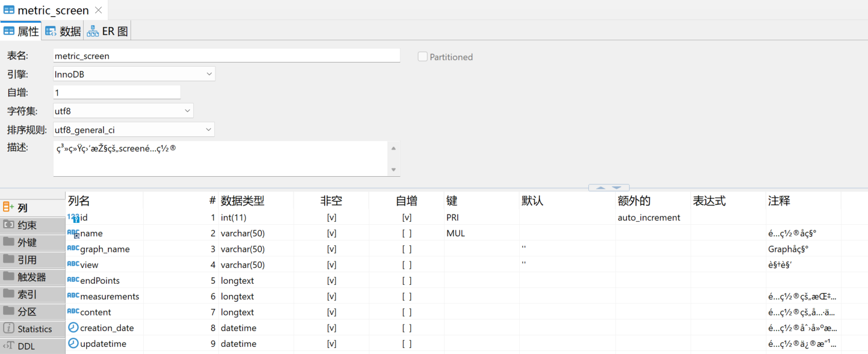Open the 分区 section

click(32, 312)
